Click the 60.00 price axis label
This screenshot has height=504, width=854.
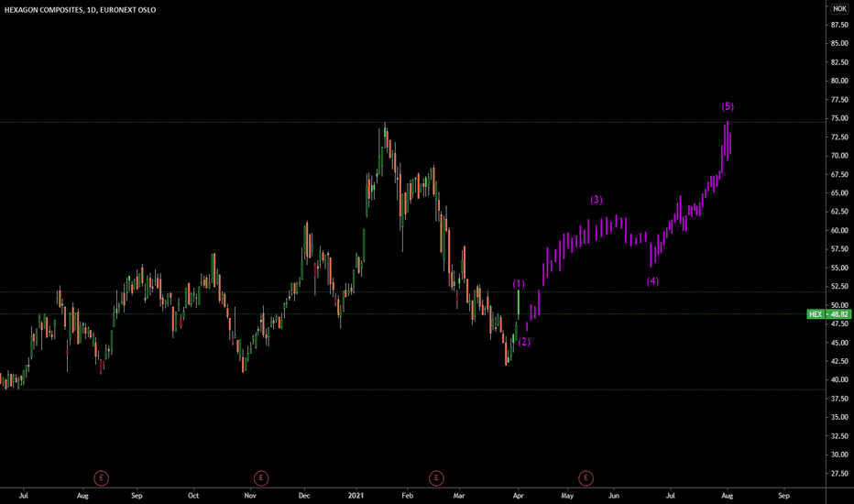click(839, 231)
